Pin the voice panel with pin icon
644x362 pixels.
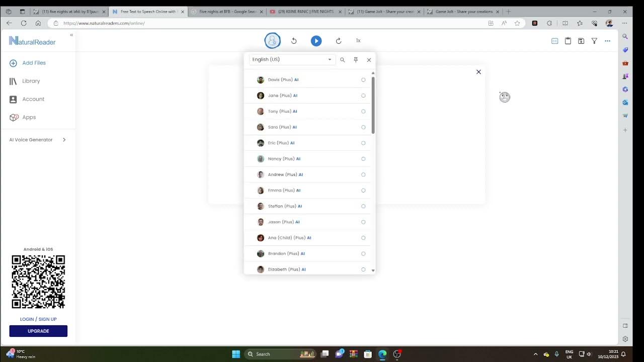point(356,60)
